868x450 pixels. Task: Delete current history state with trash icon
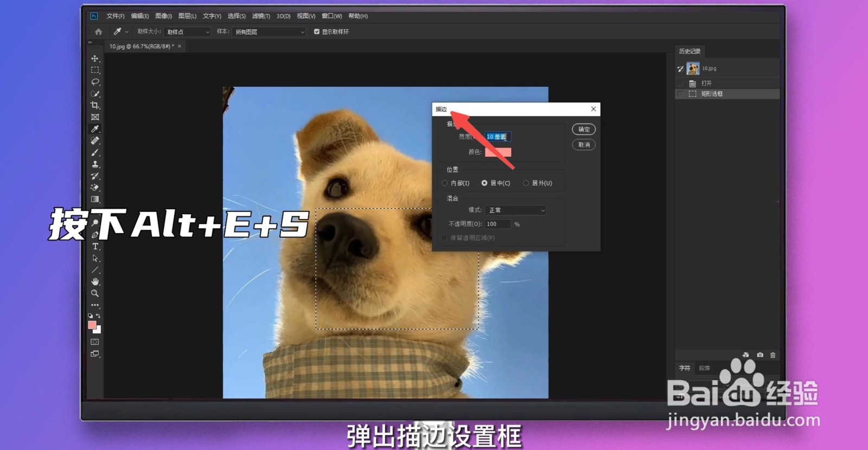pos(773,355)
